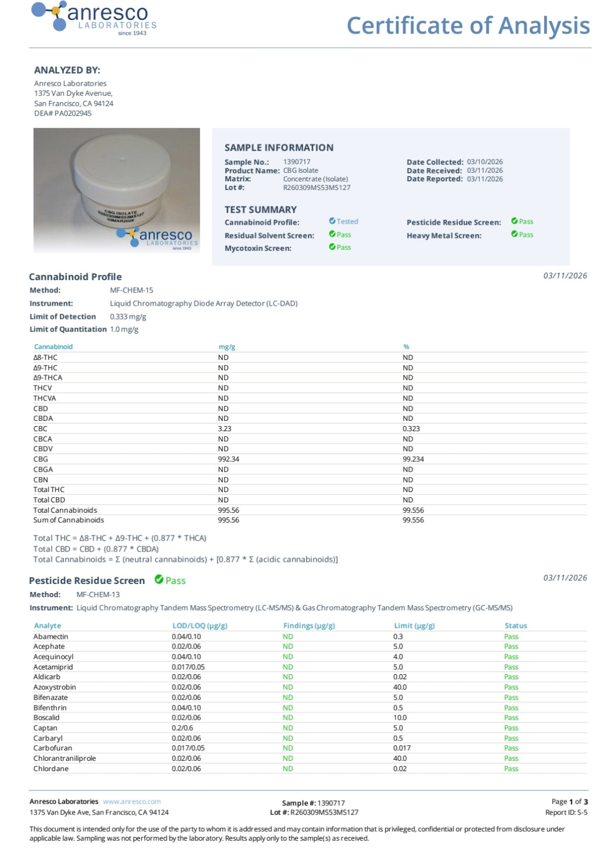Select footer Sample #: 1390717 text
616x860 pixels.
314,803
